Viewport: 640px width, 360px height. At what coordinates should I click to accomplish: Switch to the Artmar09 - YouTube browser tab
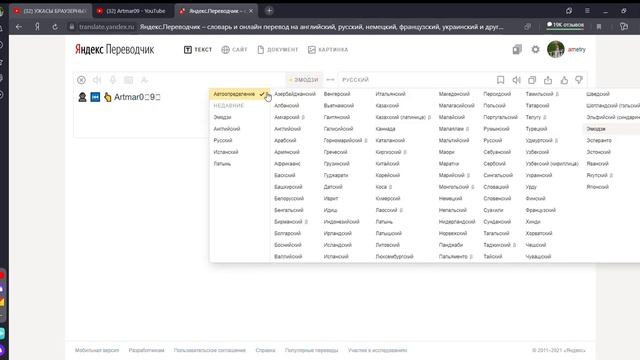[133, 11]
